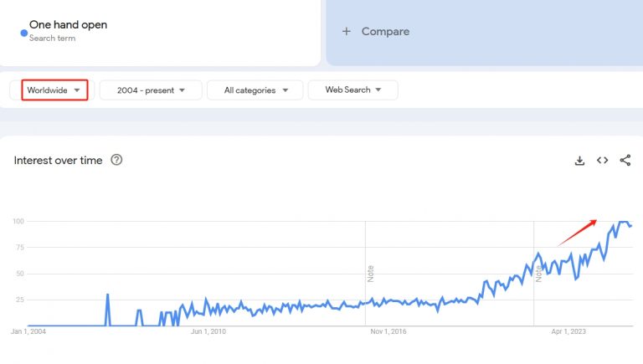
Task: Click the plus icon beside Compare
Action: [x=347, y=32]
